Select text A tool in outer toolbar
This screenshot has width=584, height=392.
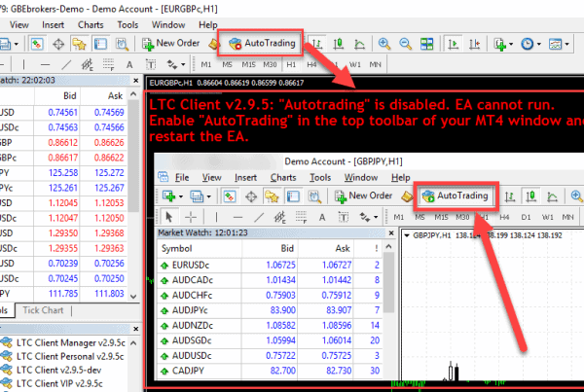coord(129,65)
